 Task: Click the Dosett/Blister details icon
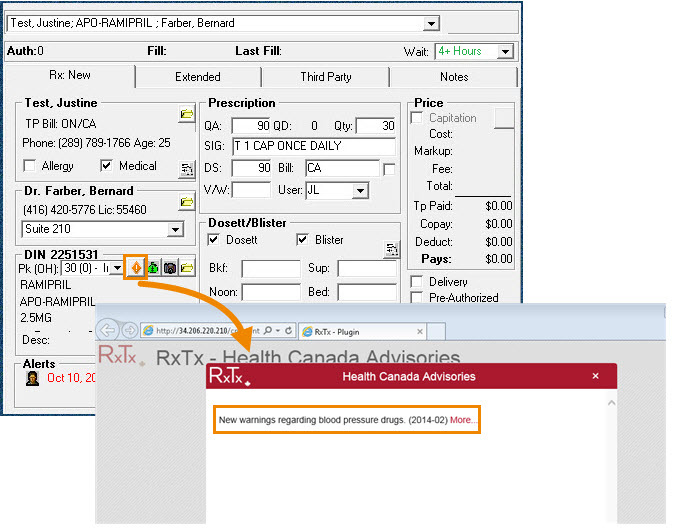point(391,249)
